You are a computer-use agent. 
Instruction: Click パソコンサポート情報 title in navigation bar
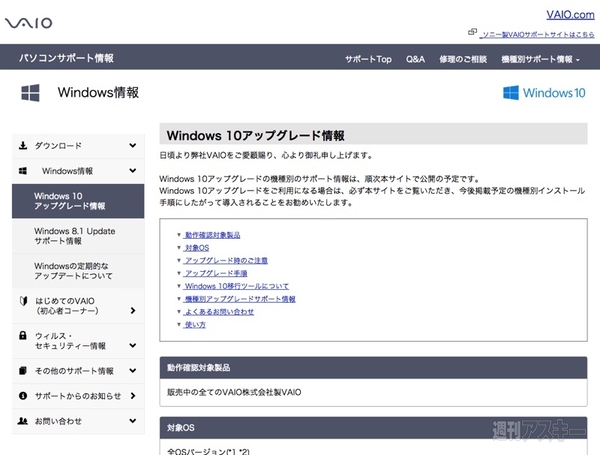(x=66, y=58)
